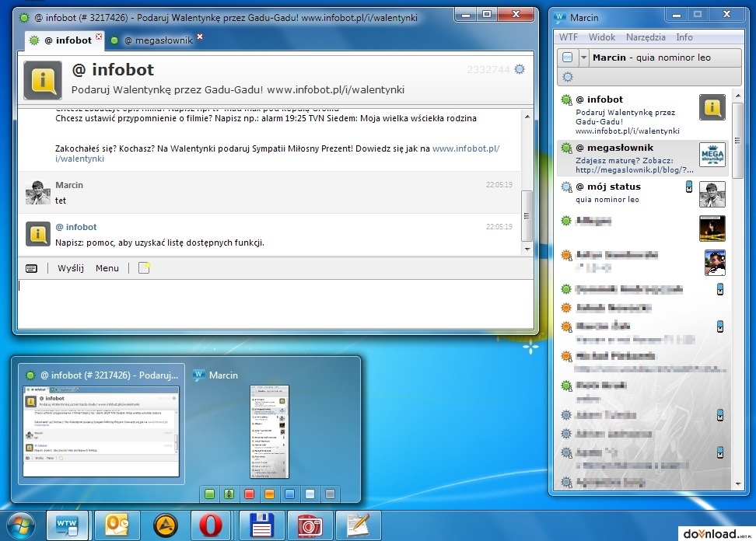Viewport: 756px width, 541px height.
Task: Launch Opera from the taskbar
Action: pos(211,525)
